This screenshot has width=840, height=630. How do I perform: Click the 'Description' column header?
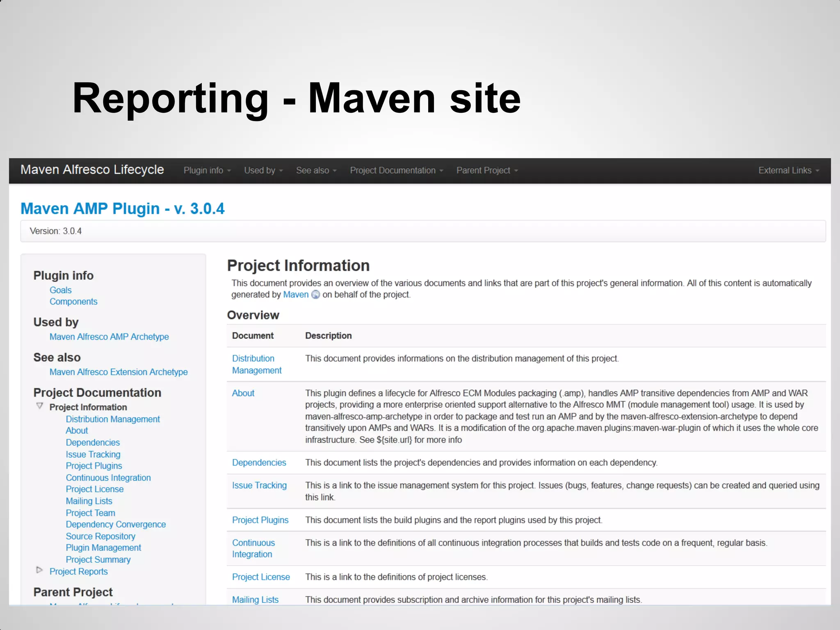(x=329, y=336)
